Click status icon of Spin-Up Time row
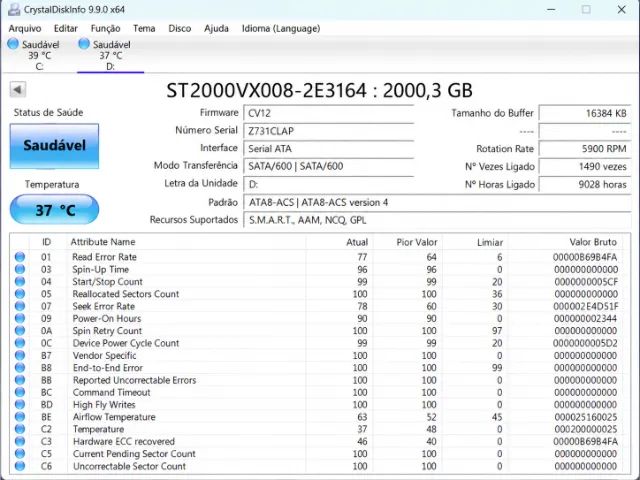Image resolution: width=640 pixels, height=480 pixels. pyautogui.click(x=20, y=269)
